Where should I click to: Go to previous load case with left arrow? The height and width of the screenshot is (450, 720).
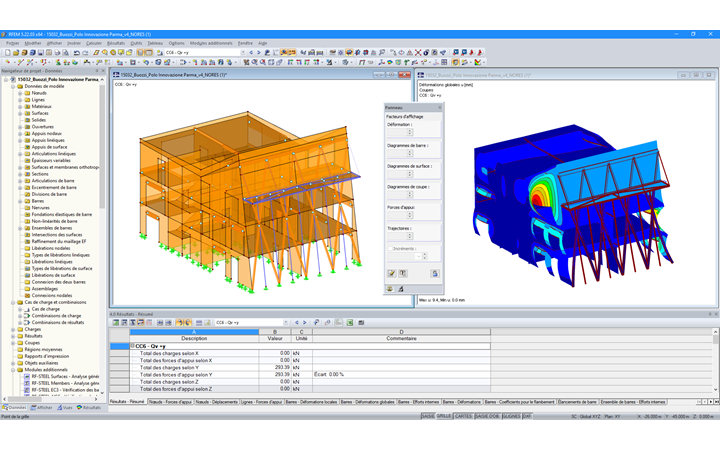tap(251, 52)
